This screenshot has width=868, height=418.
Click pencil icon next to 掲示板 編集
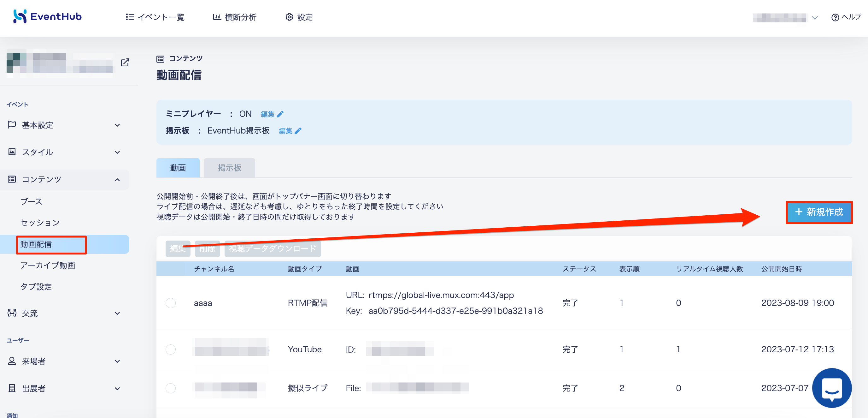click(298, 131)
